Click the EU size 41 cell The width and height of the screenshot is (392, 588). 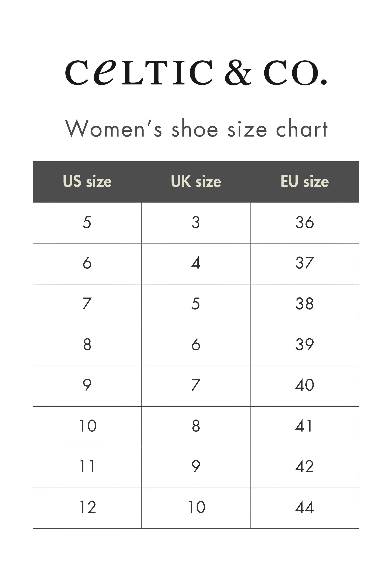pos(304,426)
